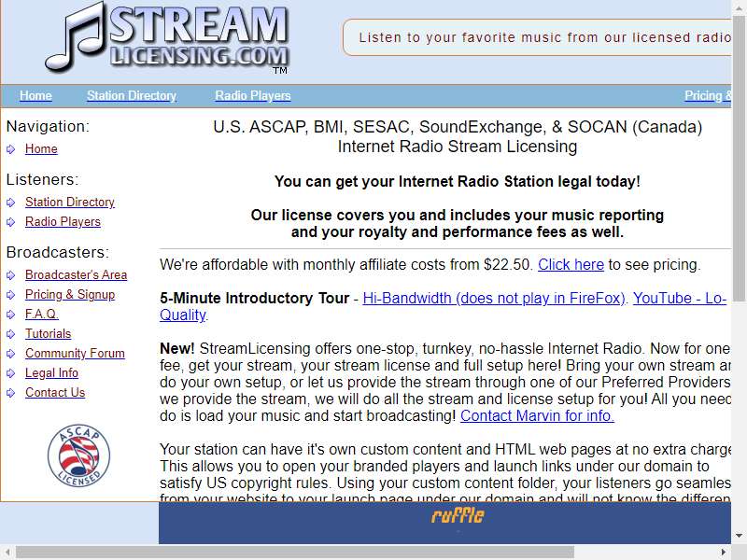The height and width of the screenshot is (560, 747).
Task: Click the ASCAP Licensed badge
Action: click(x=78, y=455)
